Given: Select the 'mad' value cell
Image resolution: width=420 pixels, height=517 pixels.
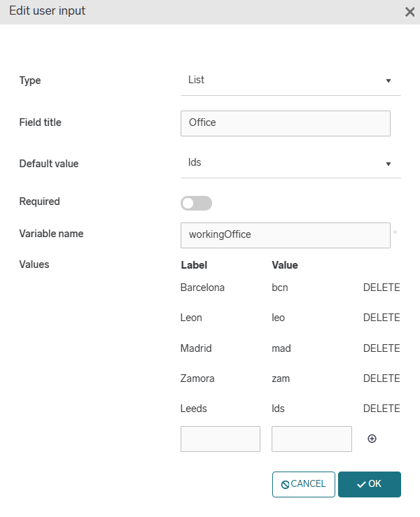Looking at the screenshot, I should click(281, 348).
